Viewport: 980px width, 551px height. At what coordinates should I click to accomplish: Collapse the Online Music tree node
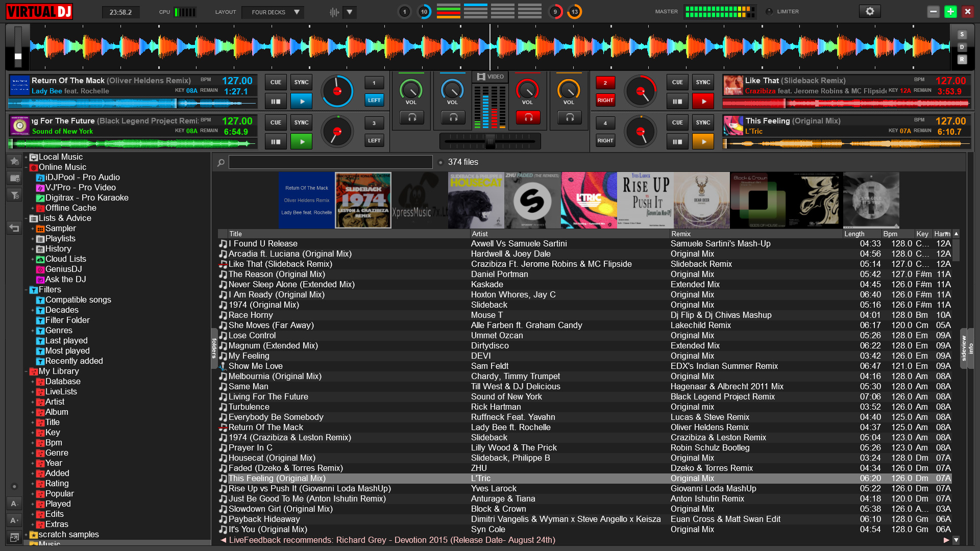[26, 167]
